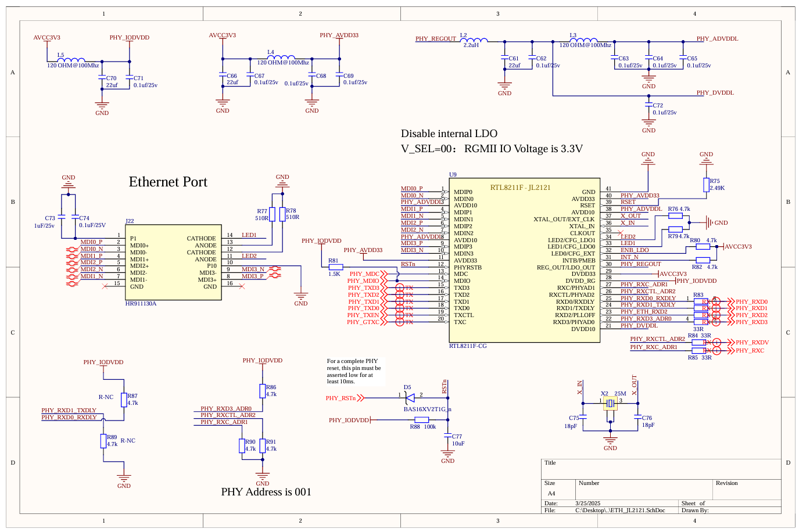The width and height of the screenshot is (799, 532).
Task: Select capacitor C61 22uf
Action: tap(504, 58)
